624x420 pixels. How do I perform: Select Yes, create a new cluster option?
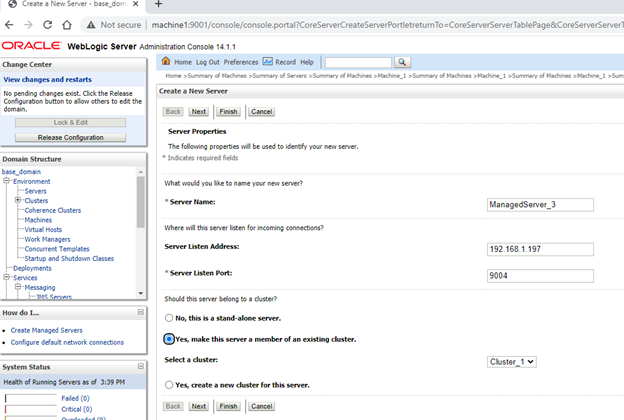point(169,385)
